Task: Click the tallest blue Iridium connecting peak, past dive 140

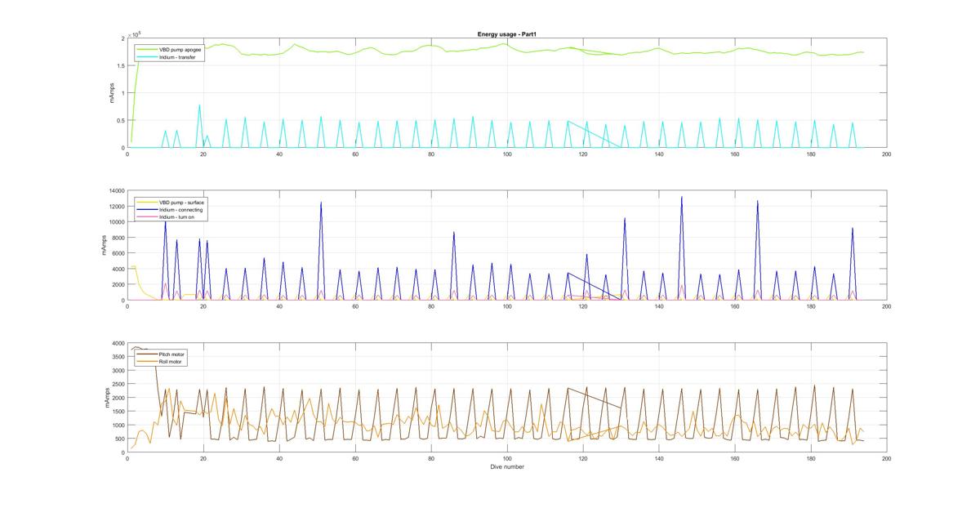Action: (681, 198)
